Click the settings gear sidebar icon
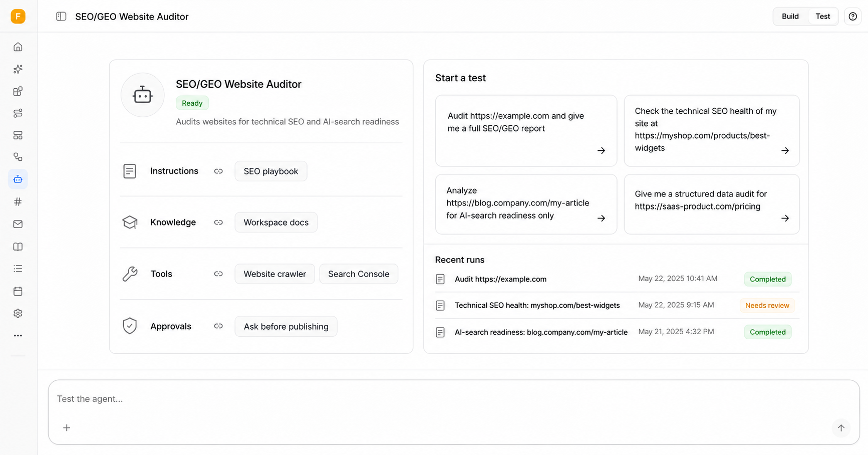Screen dimensions: 868x455 point(18,313)
